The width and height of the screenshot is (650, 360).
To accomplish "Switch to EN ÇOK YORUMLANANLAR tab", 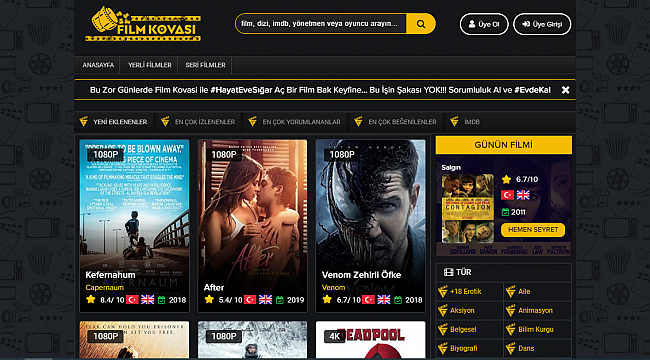I will [x=294, y=122].
